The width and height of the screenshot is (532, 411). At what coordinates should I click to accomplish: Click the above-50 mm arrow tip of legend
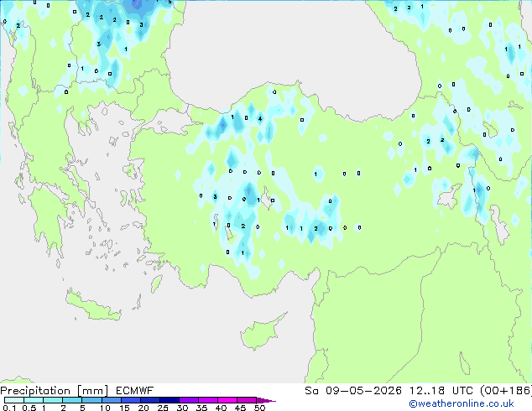pyautogui.click(x=266, y=400)
